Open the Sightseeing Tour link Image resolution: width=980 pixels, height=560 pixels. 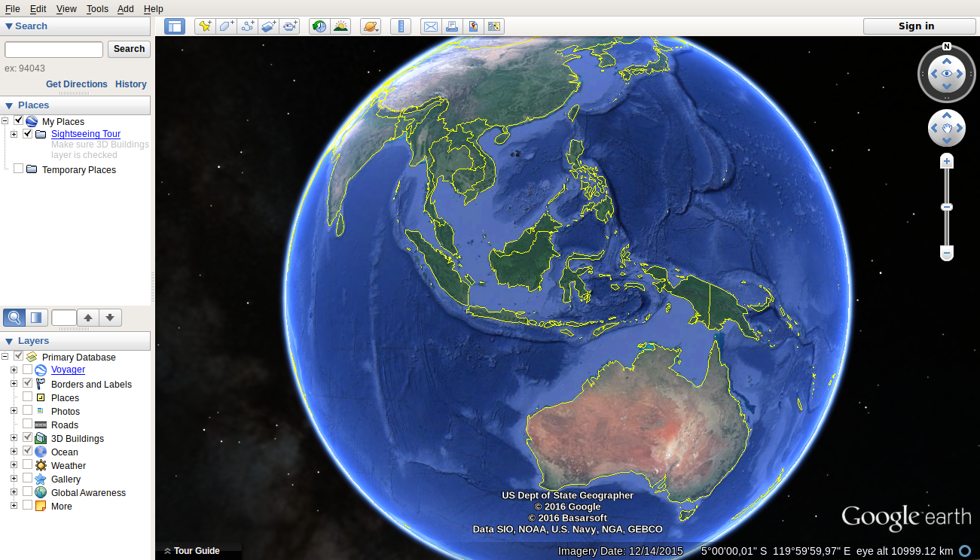click(85, 133)
